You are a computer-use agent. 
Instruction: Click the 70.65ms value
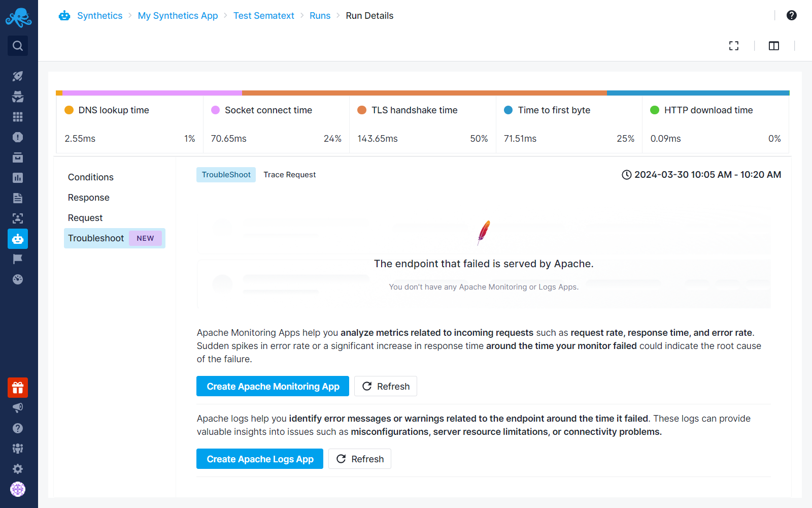coord(229,139)
